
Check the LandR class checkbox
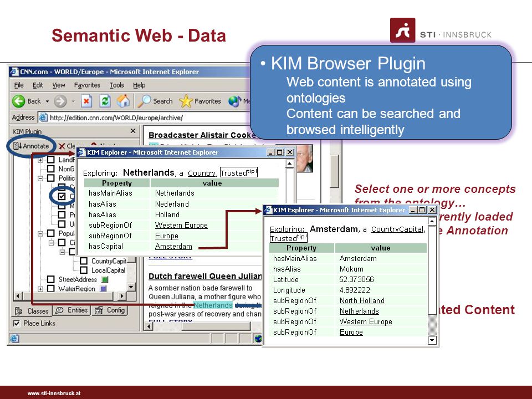51,160
